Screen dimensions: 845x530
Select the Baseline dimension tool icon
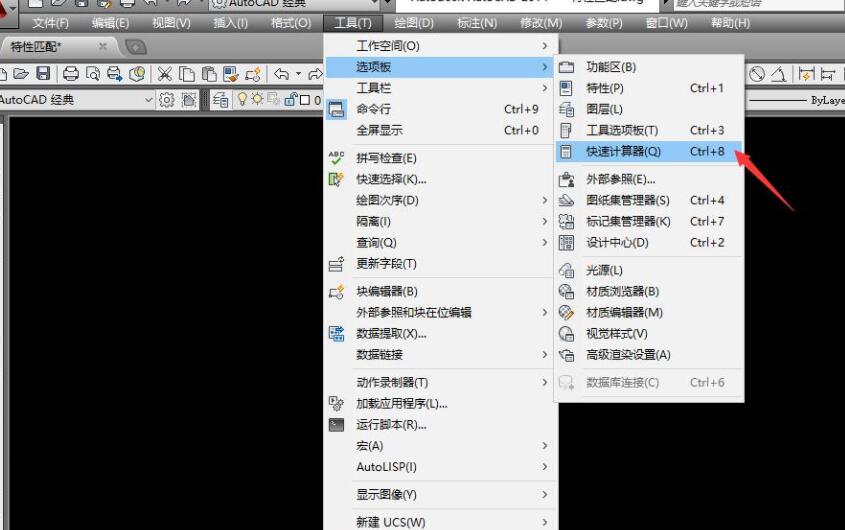828,73
